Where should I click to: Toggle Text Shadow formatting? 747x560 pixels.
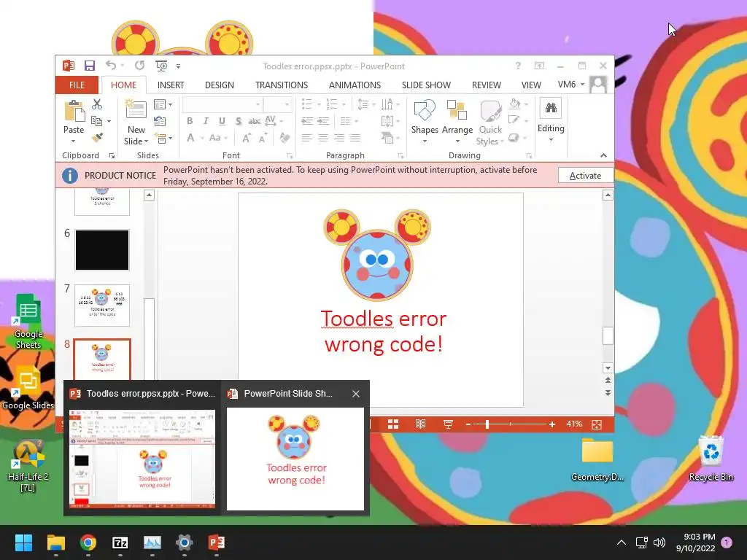239,121
